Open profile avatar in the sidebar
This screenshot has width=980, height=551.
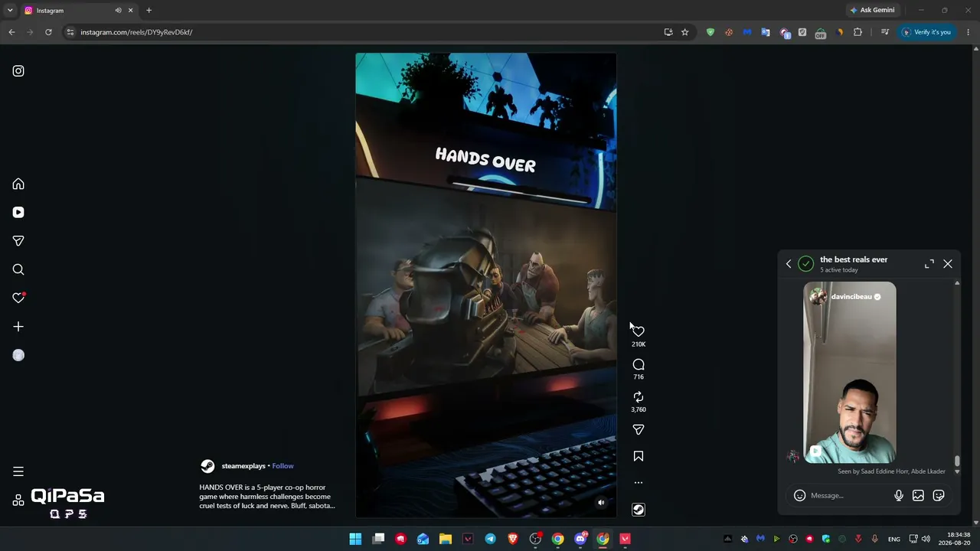(x=18, y=355)
